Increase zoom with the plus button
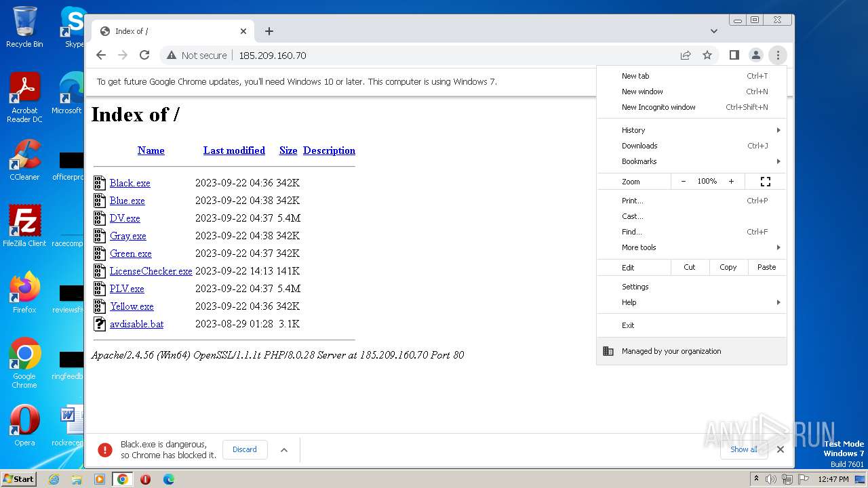Viewport: 868px width, 488px height. [731, 182]
